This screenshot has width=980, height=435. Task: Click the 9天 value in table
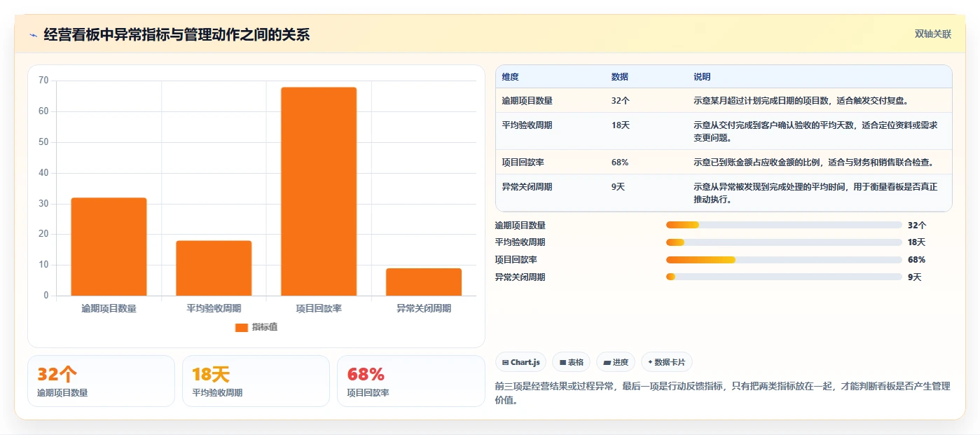coord(618,187)
